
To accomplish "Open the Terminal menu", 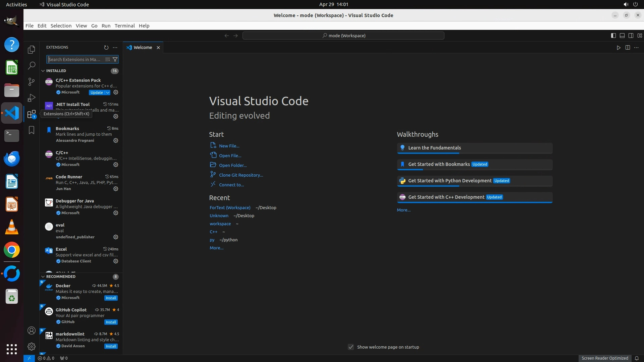I will 124,26.
